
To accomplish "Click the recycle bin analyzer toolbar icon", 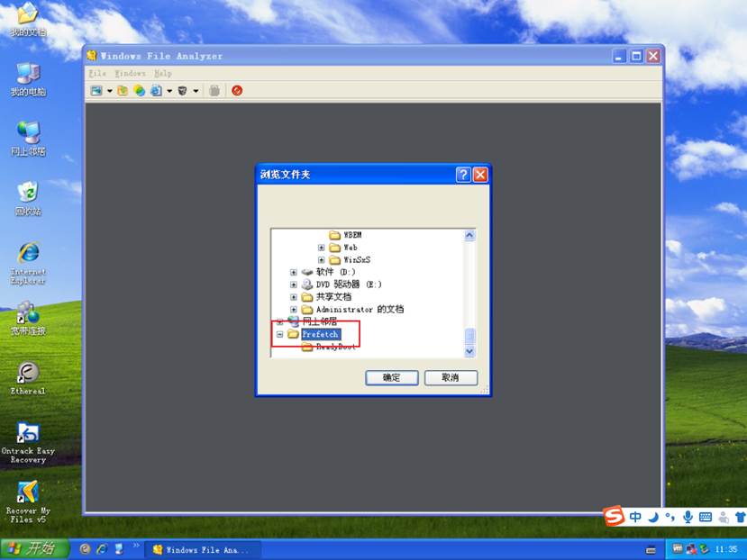I will [x=182, y=90].
